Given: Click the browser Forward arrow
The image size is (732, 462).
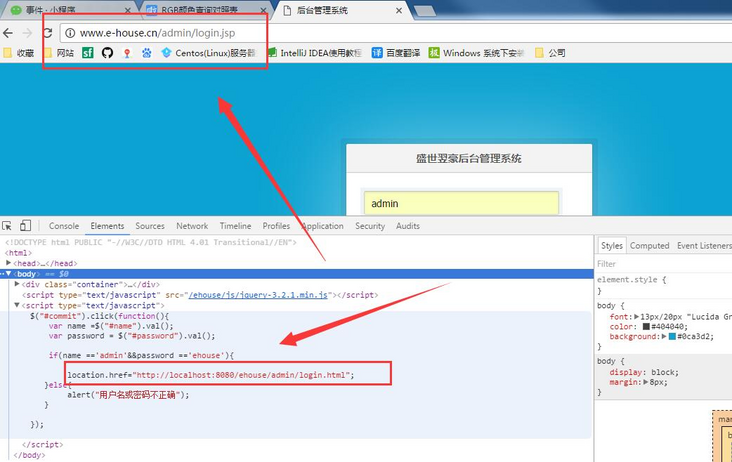Looking at the screenshot, I should tap(27, 33).
